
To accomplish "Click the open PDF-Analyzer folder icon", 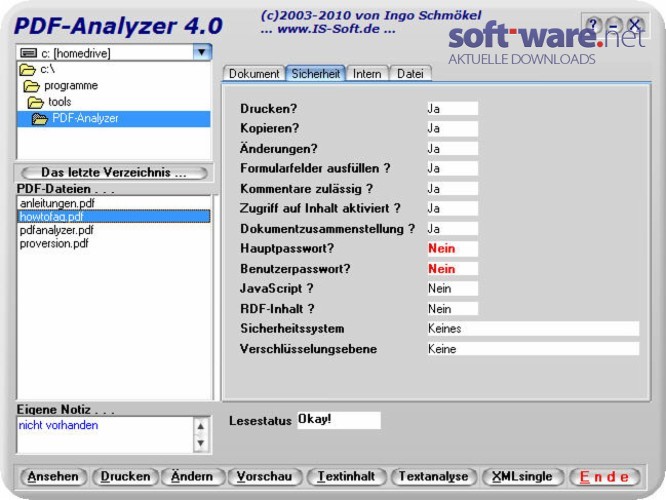I will 40,119.
